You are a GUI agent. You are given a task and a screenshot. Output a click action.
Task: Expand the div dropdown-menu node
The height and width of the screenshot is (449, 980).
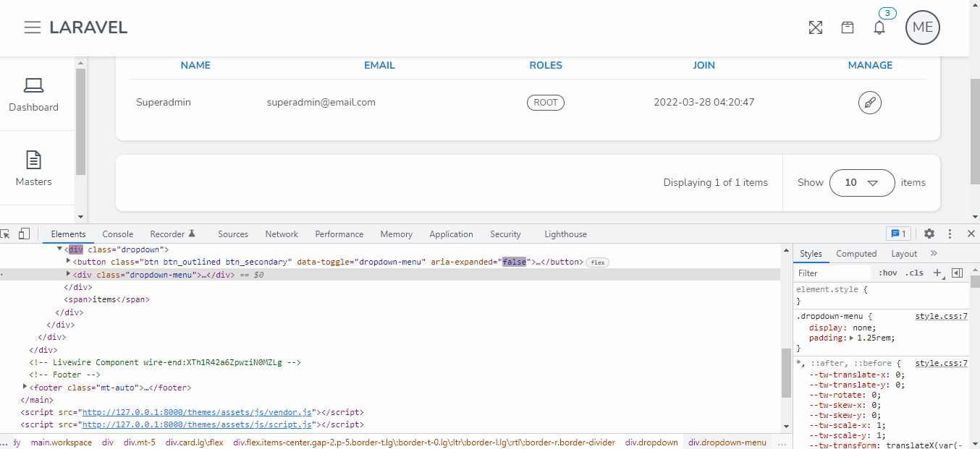click(69, 274)
